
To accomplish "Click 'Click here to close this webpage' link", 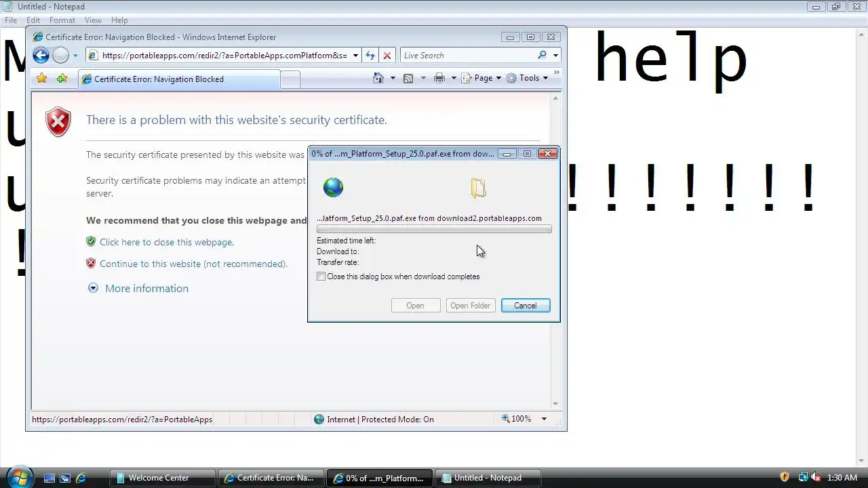I will click(167, 242).
